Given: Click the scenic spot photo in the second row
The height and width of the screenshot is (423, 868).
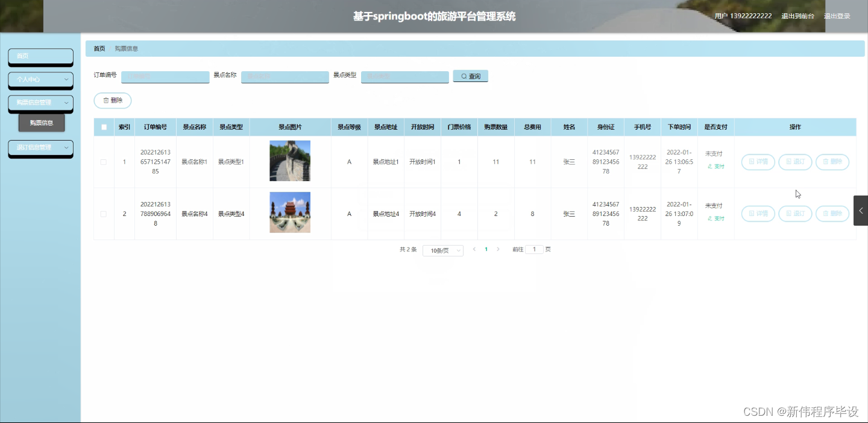Looking at the screenshot, I should [290, 212].
